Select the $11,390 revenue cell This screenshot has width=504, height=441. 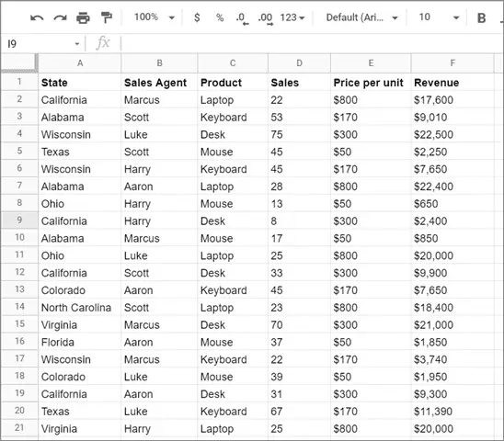[452, 412]
